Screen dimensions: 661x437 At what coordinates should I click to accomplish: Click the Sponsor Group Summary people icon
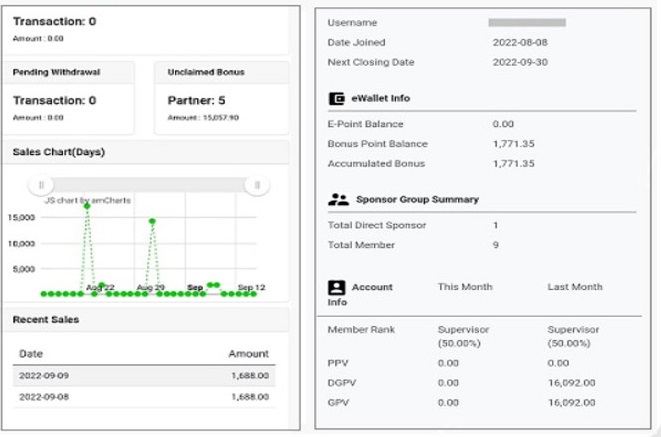[x=338, y=200]
